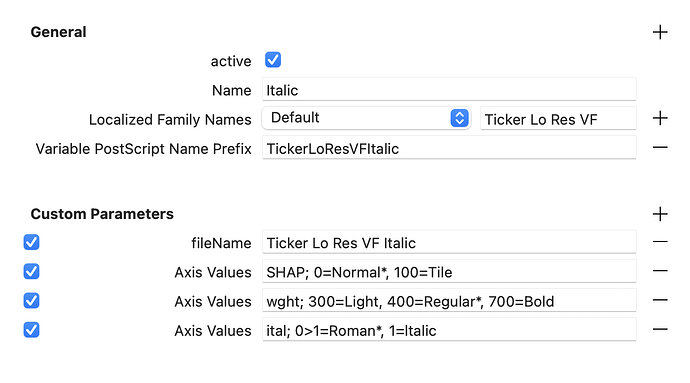Disable the ital Axis Values checkbox
690x383 pixels.
click(31, 330)
